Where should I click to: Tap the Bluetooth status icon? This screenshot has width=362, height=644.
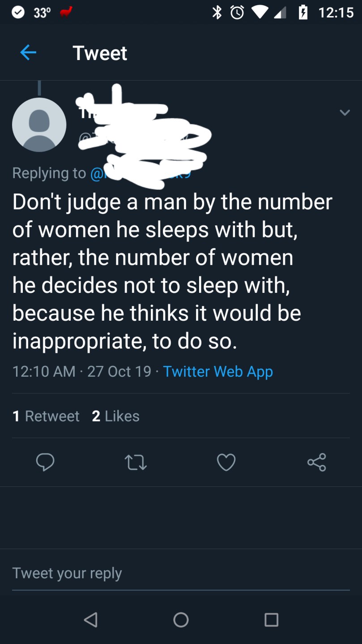point(217,13)
